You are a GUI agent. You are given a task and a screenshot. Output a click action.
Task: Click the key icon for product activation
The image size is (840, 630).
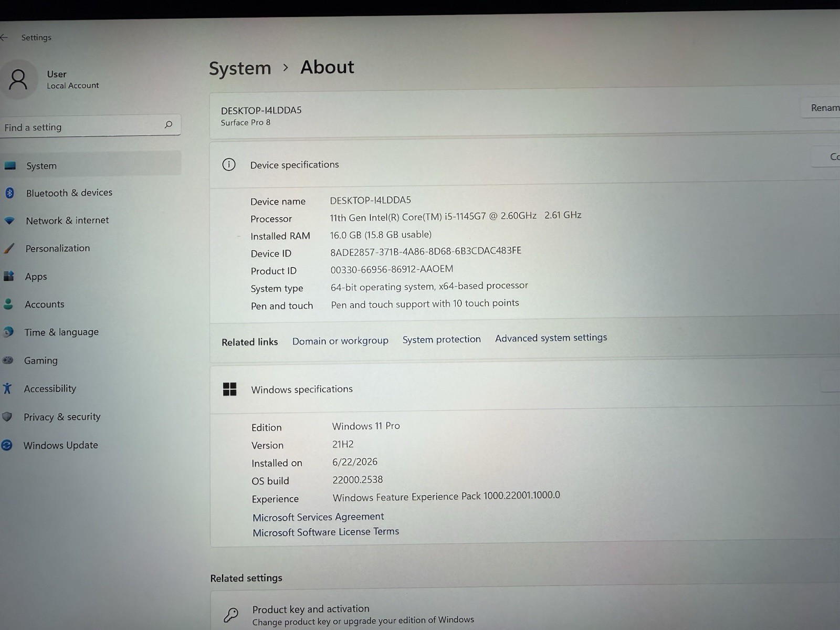(230, 615)
